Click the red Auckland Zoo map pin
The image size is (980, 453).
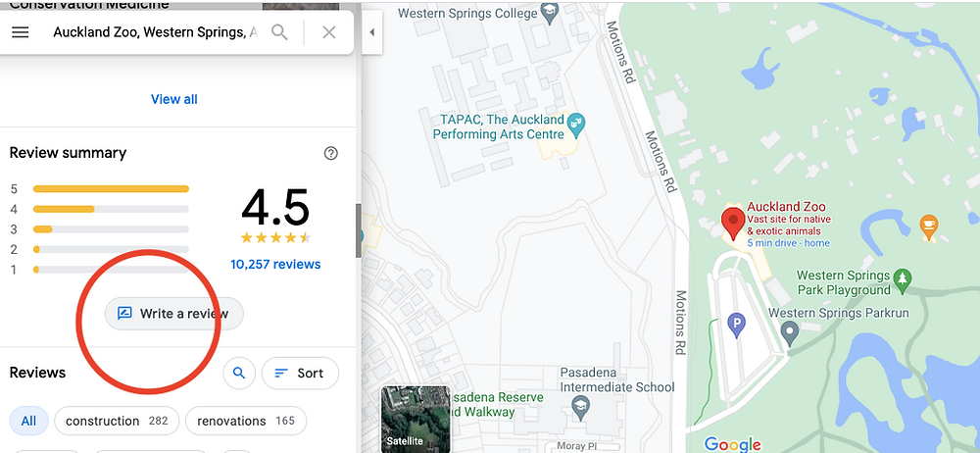pos(732,225)
